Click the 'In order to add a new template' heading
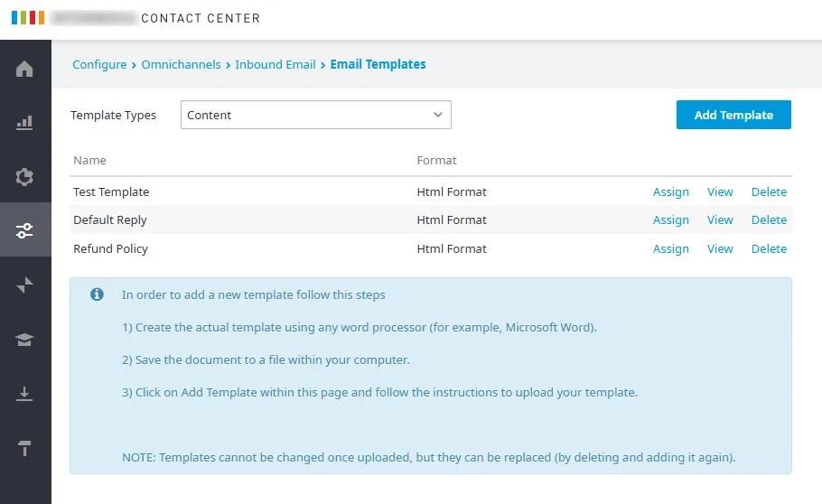This screenshot has height=504, width=822. 253,294
